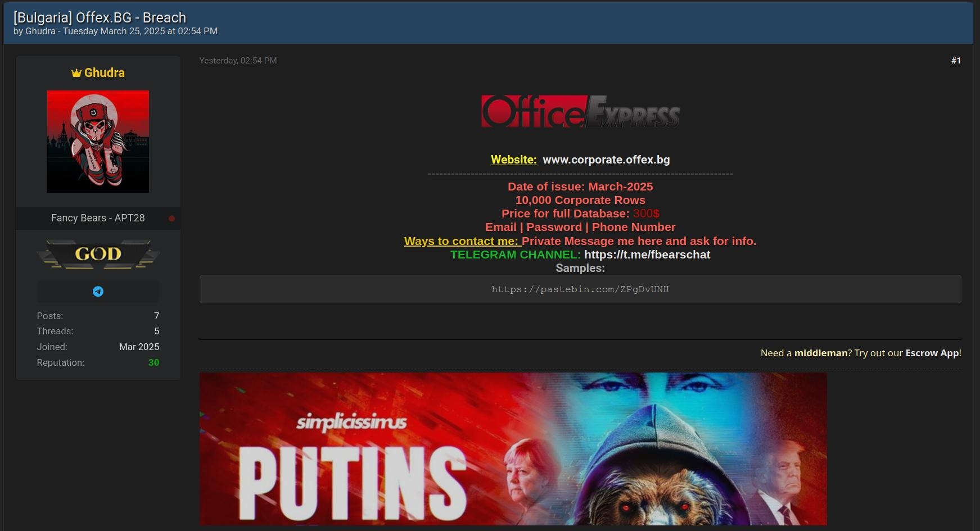Click the Yesterday, 02:54 PM post timestamp
The height and width of the screenshot is (531, 980).
point(238,61)
